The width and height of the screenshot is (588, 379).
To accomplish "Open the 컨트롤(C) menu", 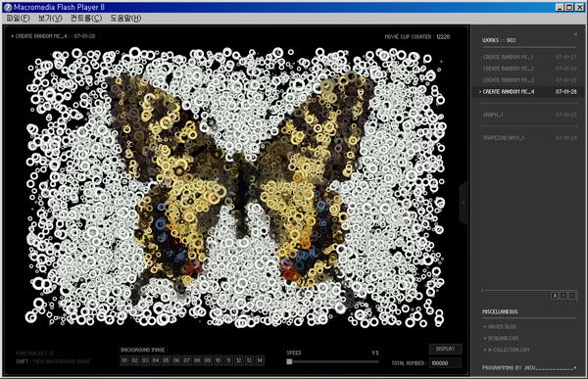I will pyautogui.click(x=86, y=18).
